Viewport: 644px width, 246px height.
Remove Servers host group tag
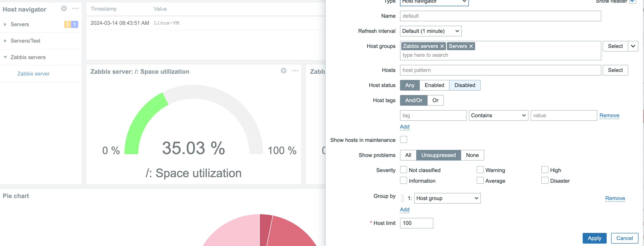471,46
